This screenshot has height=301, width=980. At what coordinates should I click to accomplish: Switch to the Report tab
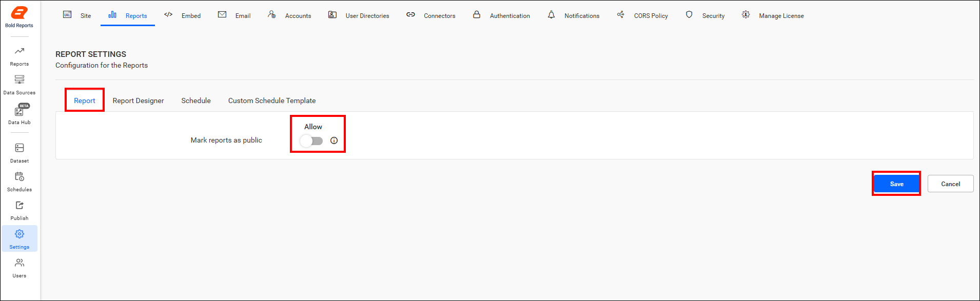tap(85, 101)
